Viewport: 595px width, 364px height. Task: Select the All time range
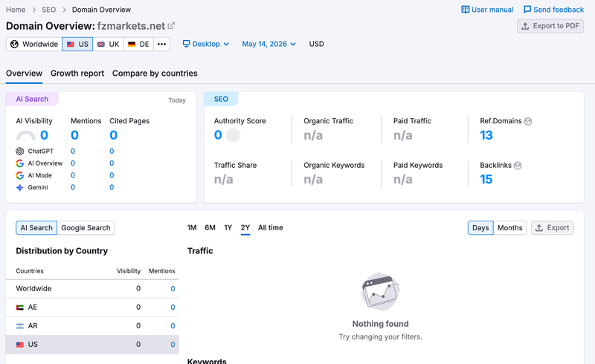click(271, 227)
